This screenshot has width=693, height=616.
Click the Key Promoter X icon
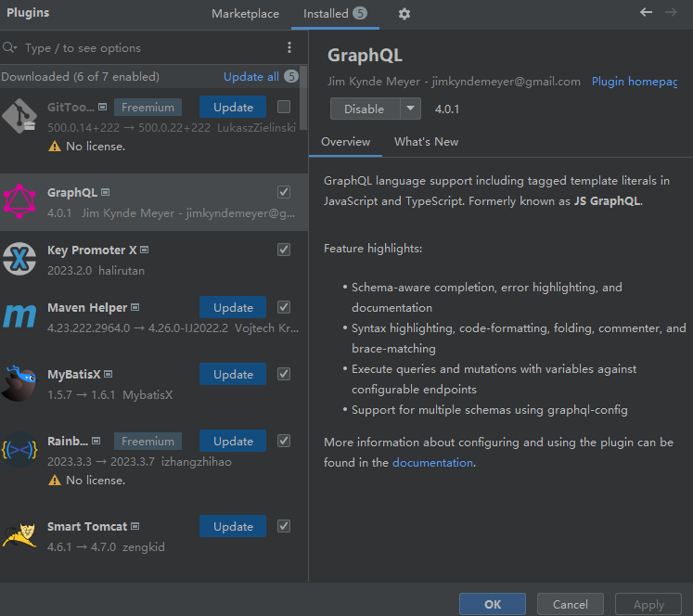pyautogui.click(x=19, y=259)
